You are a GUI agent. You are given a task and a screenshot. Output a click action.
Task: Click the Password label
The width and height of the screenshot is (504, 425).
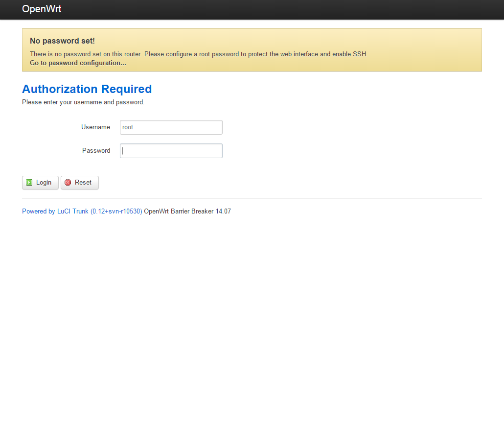[x=96, y=151]
